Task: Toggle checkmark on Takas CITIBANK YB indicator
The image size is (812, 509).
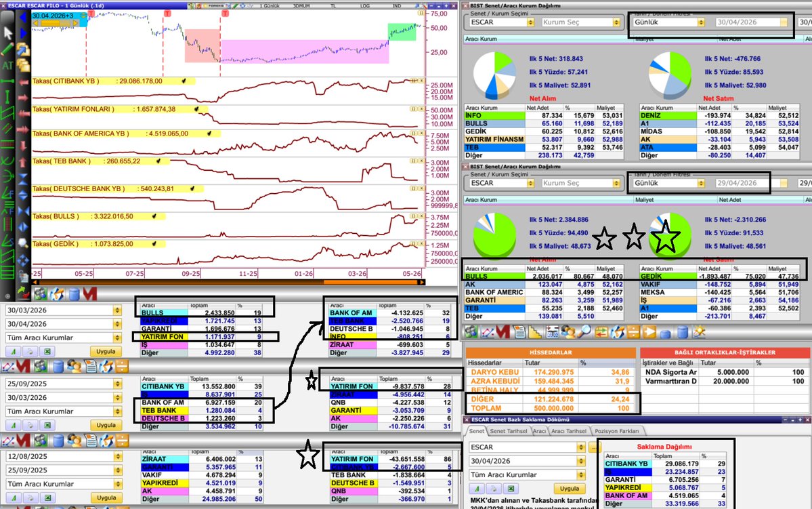Action: tap(184, 81)
